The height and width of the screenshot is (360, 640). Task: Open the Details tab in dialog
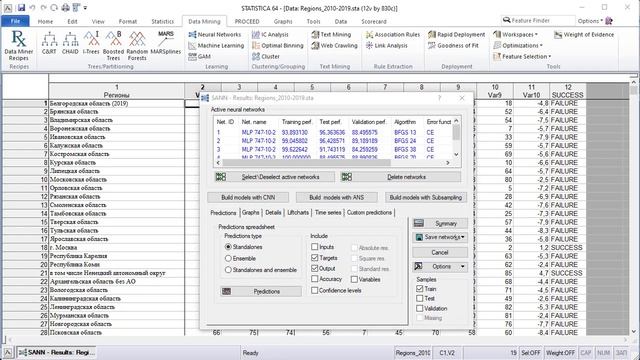point(273,213)
